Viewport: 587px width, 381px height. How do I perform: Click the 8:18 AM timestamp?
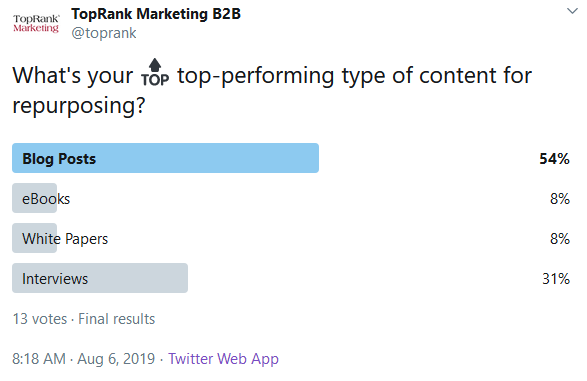click(x=39, y=359)
